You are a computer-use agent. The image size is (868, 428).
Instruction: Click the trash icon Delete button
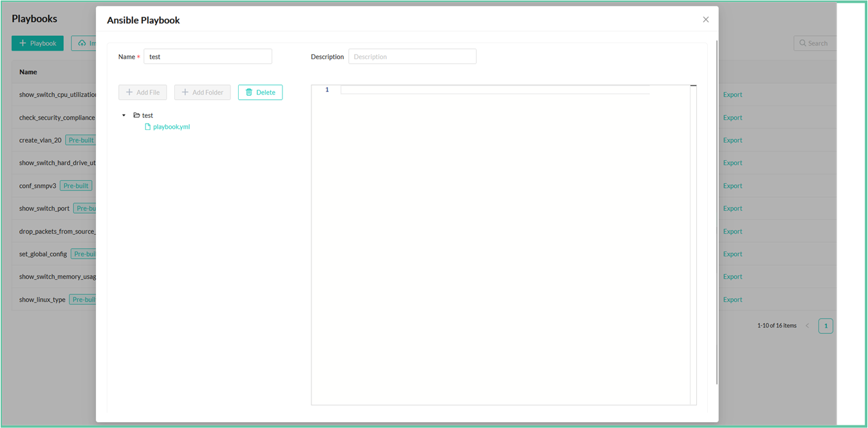(x=260, y=93)
